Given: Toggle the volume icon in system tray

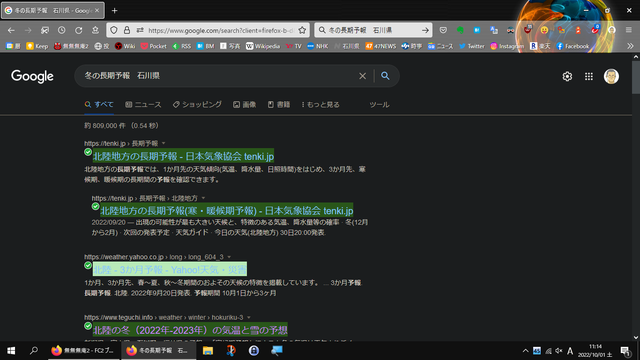Looking at the screenshot, I should click(559, 351).
